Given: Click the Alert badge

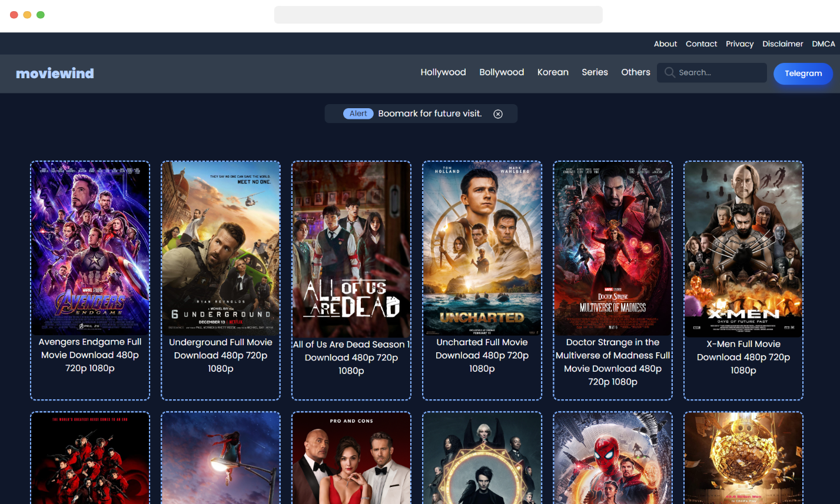Looking at the screenshot, I should coord(358,114).
